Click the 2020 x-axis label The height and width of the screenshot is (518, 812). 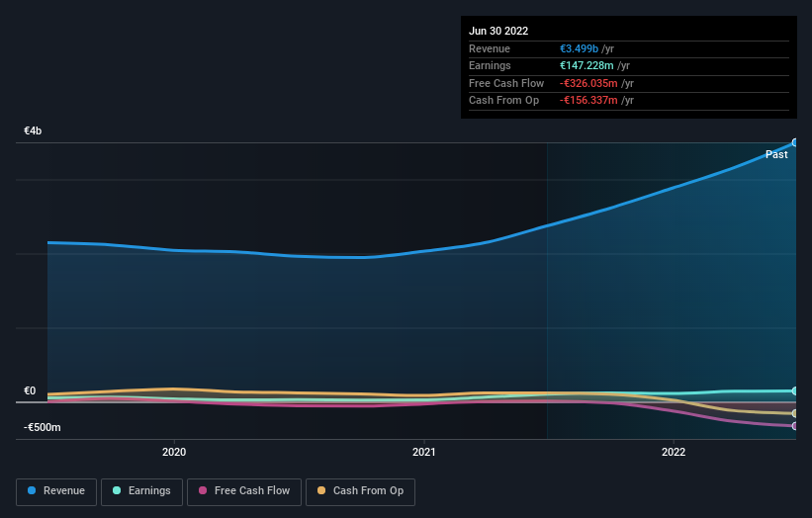click(x=174, y=452)
